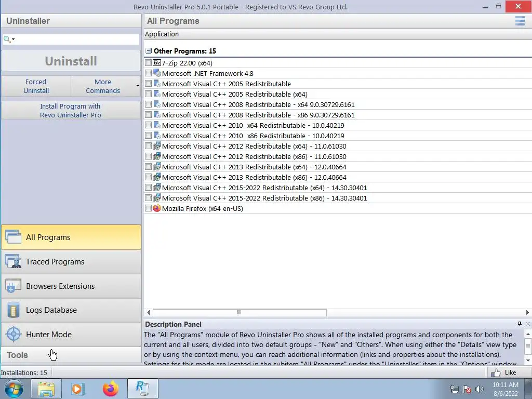Select Microsoft Visual C++ 2013 (x86) 12.0.40664 row
532x399 pixels.
pyautogui.click(x=338, y=177)
